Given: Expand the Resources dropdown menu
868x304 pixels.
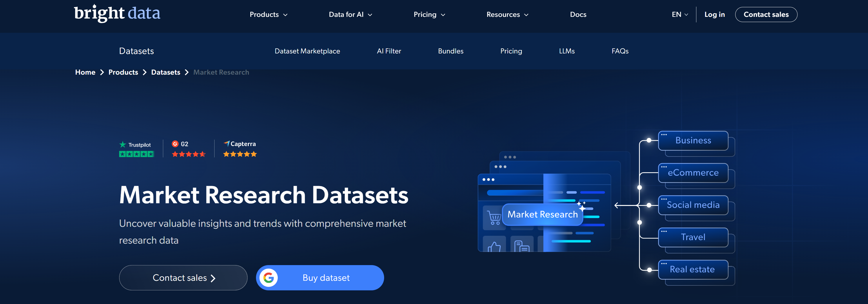Looking at the screenshot, I should (507, 15).
